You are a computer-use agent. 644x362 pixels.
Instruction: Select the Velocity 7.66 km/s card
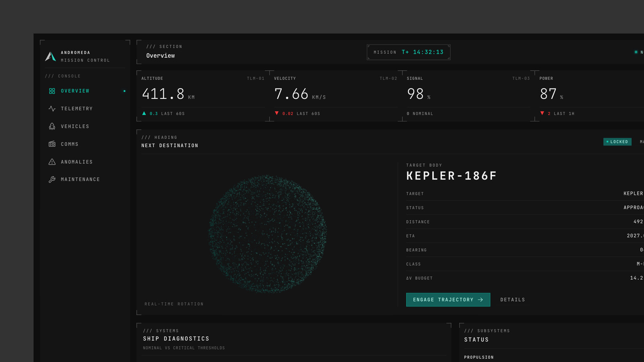(336, 96)
